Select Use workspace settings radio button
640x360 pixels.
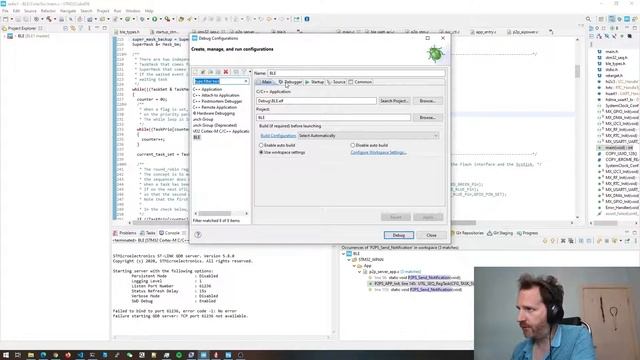(x=261, y=152)
